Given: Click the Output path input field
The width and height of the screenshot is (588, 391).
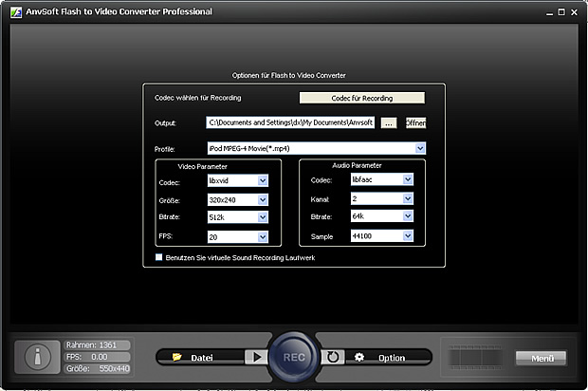Looking at the screenshot, I should [x=290, y=122].
